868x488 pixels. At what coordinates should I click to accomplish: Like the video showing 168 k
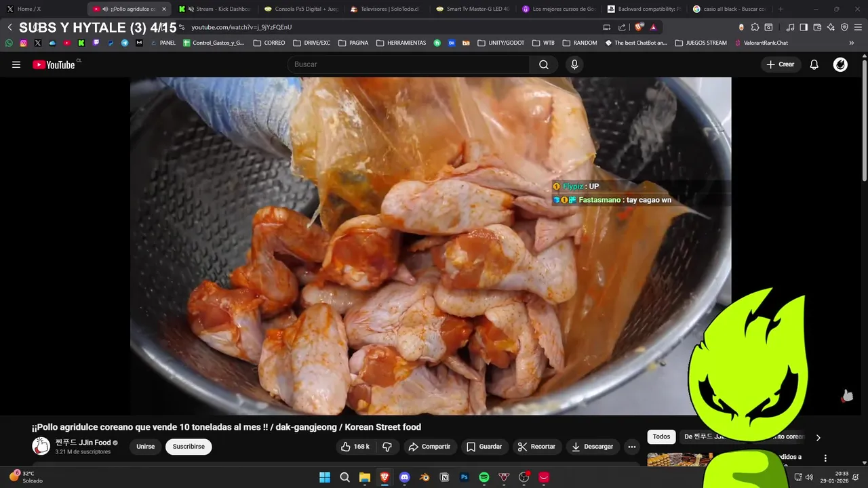coord(355,447)
